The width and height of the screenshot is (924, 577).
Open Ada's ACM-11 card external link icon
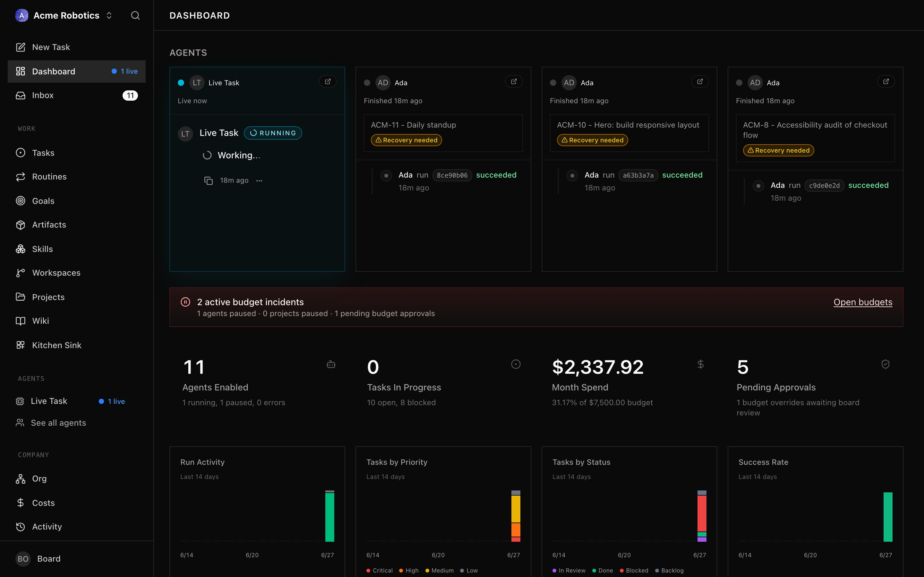coord(514,82)
